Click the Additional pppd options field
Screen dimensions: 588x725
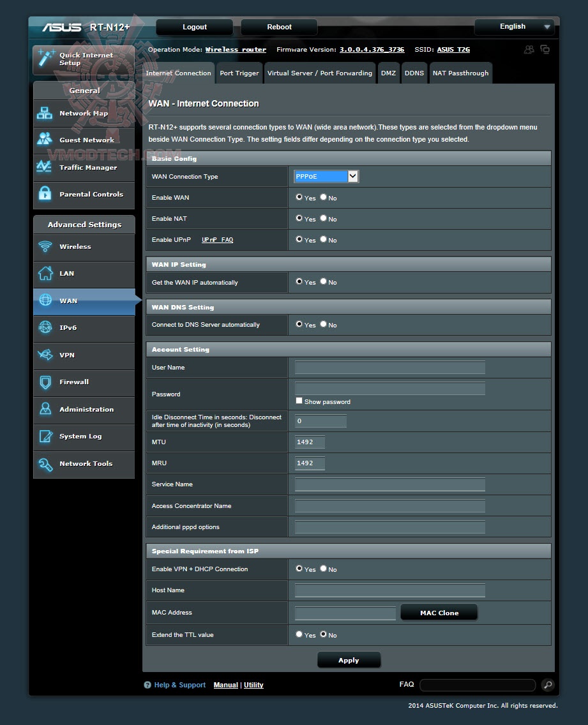[x=390, y=527]
